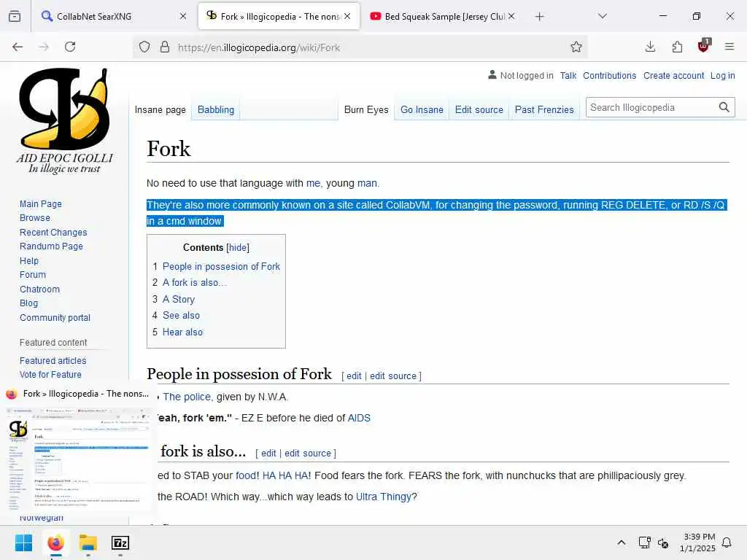
Task: Click the wiki search magnifier icon
Action: pos(724,108)
